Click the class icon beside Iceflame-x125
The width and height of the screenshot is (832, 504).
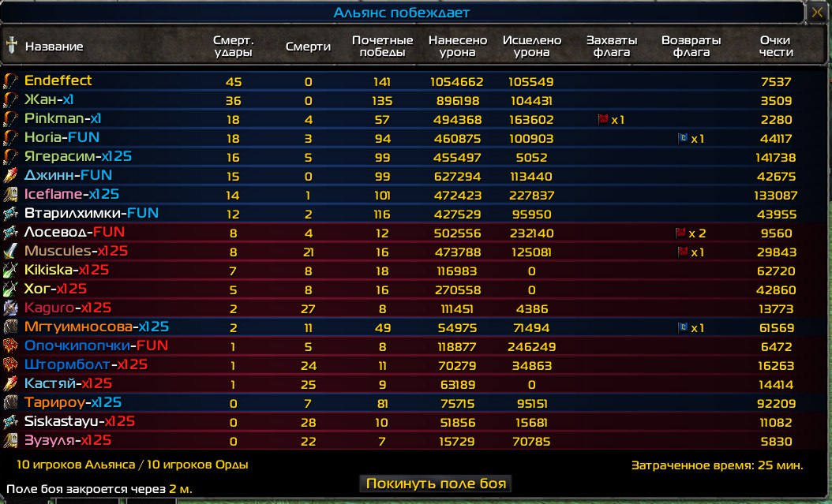click(x=10, y=194)
